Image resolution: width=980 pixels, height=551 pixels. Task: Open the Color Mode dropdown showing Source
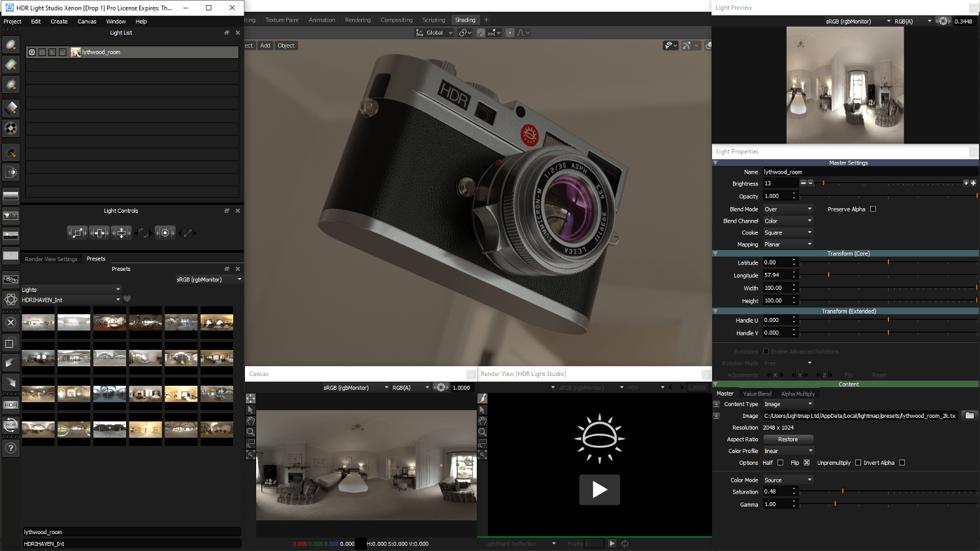788,480
